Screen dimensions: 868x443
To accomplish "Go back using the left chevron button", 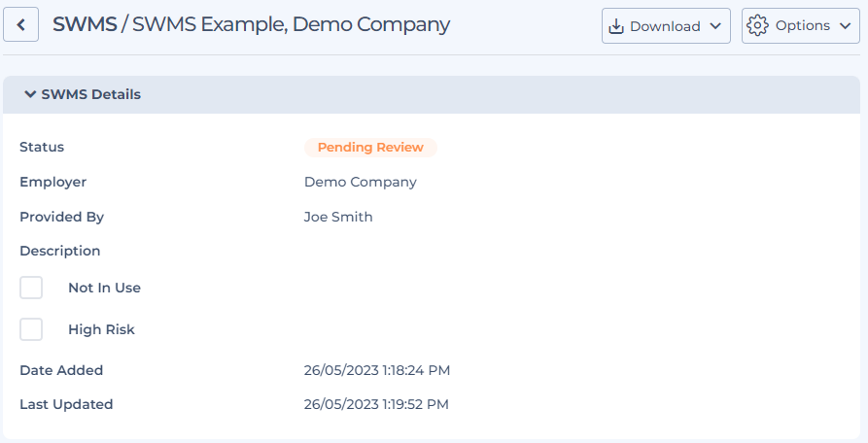I will tap(20, 25).
